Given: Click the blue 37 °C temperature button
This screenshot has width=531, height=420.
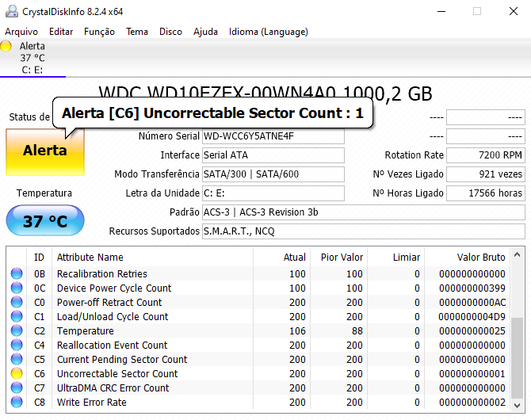Looking at the screenshot, I should click(45, 220).
